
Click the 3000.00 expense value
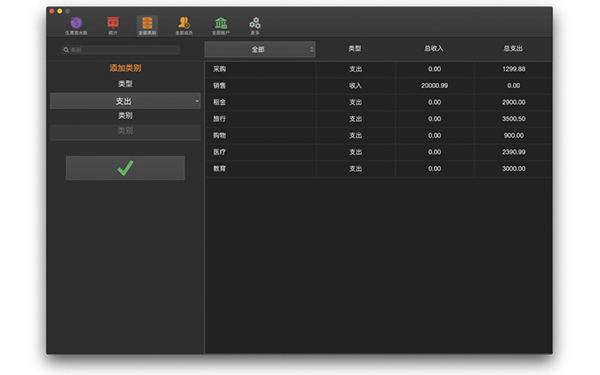[x=514, y=169]
